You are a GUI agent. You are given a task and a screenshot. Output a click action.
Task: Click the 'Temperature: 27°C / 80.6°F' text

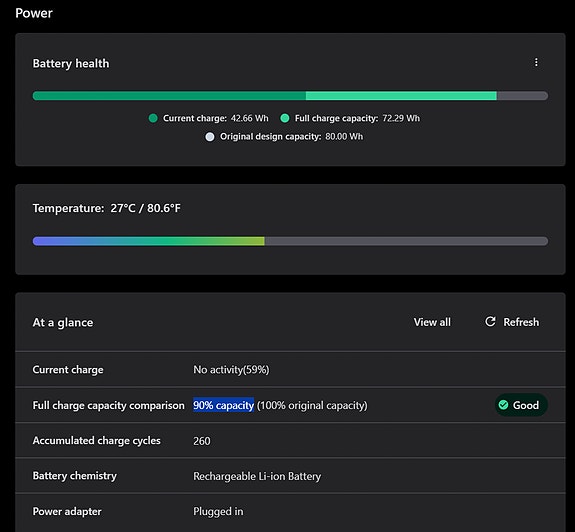[x=107, y=208]
